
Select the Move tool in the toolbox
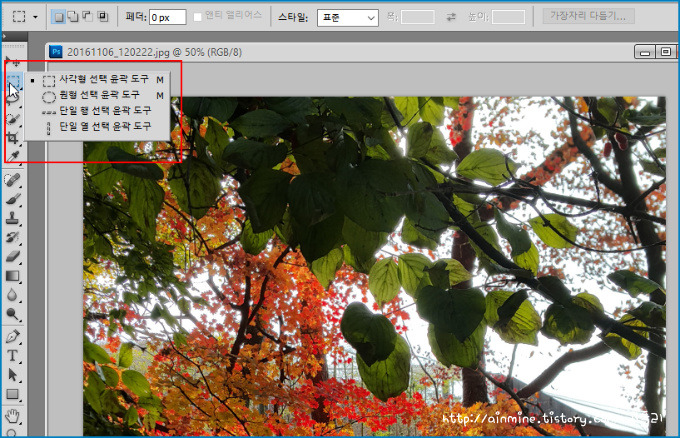point(12,62)
